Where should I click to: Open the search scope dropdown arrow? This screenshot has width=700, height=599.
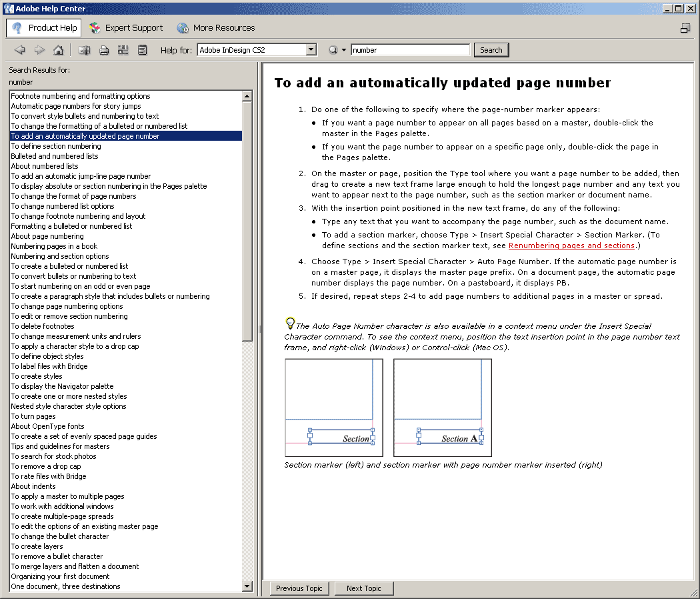(x=344, y=50)
